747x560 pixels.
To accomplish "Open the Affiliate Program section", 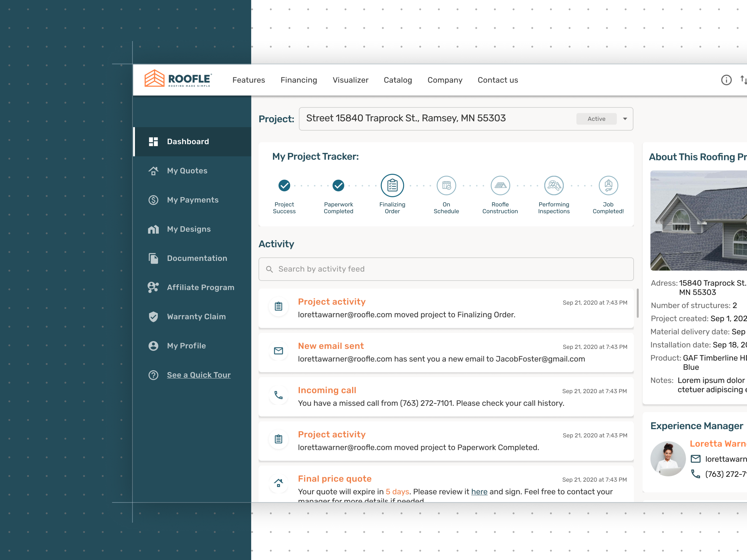I will pos(201,287).
